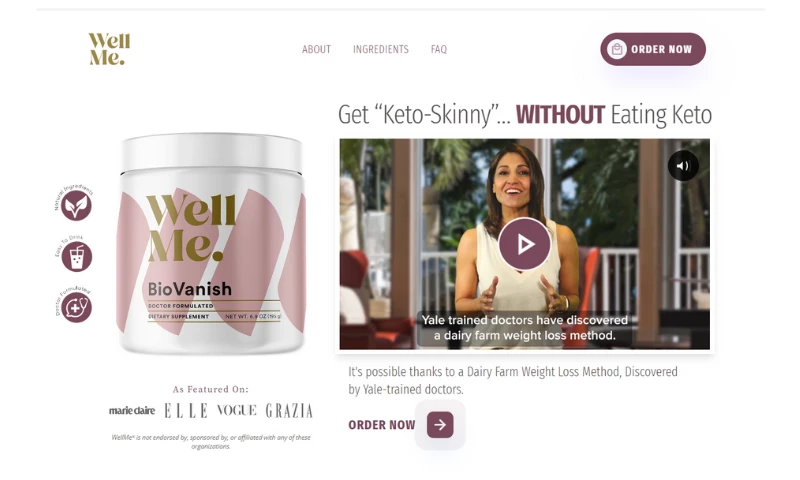Click the shopping bag icon in header button
This screenshot has width=800, height=480.
point(617,49)
